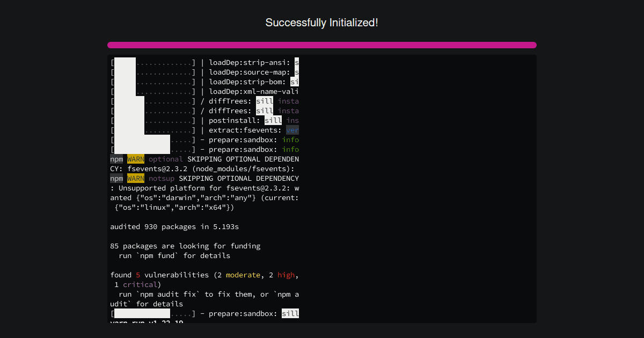Click the green info marker on prepare:sandbox line
The height and width of the screenshot is (338, 644).
tap(290, 139)
